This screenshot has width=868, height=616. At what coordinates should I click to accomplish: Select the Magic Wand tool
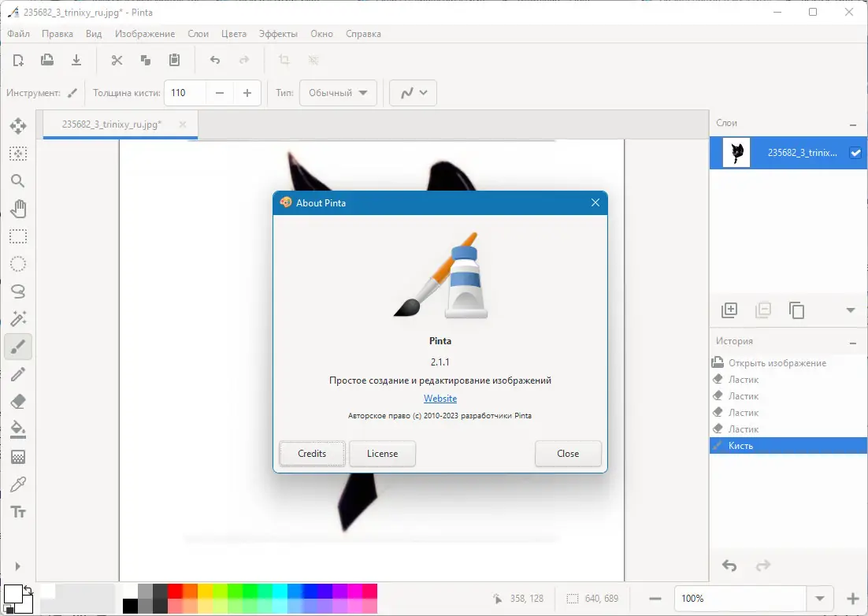(x=18, y=319)
